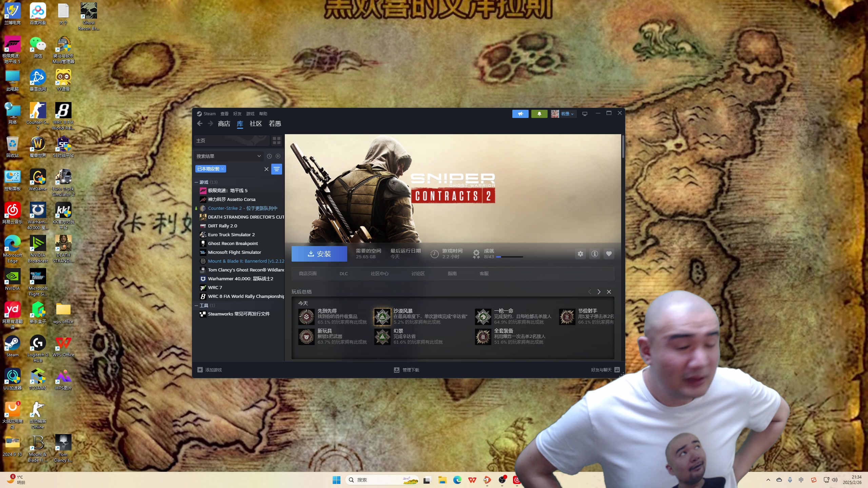The height and width of the screenshot is (488, 868).
Task: Click the 主页 library home button
Action: tap(232, 141)
